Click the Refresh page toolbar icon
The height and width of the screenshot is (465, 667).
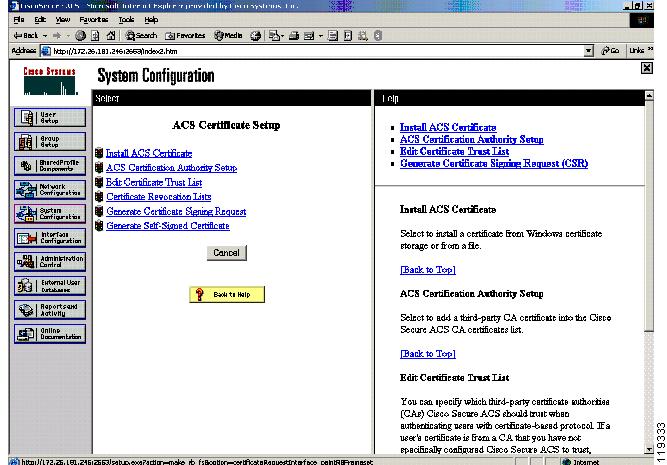[95, 36]
